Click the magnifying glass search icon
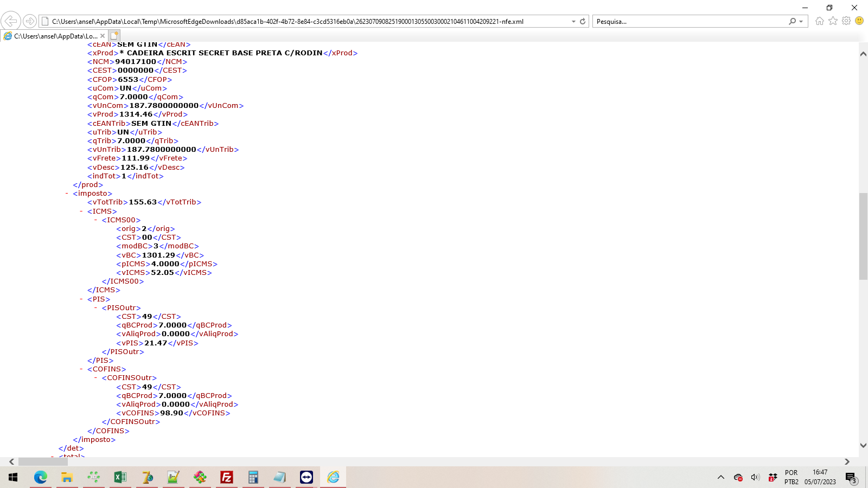 (793, 21)
